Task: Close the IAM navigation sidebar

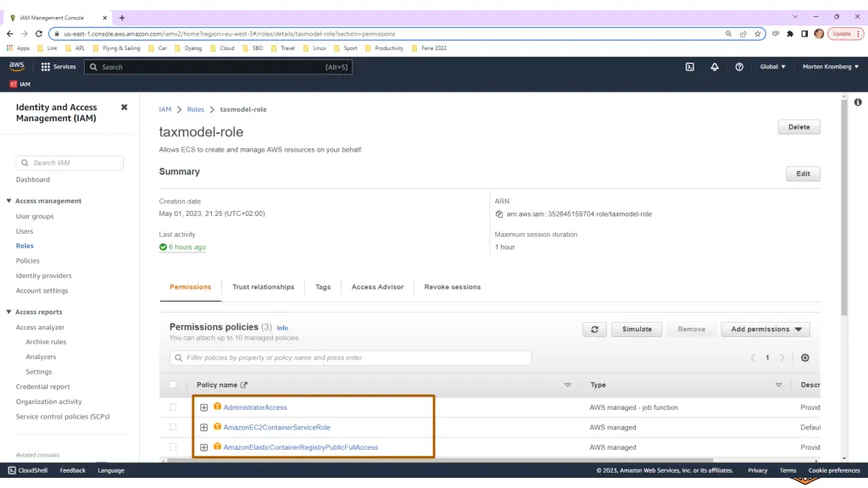Action: click(124, 108)
